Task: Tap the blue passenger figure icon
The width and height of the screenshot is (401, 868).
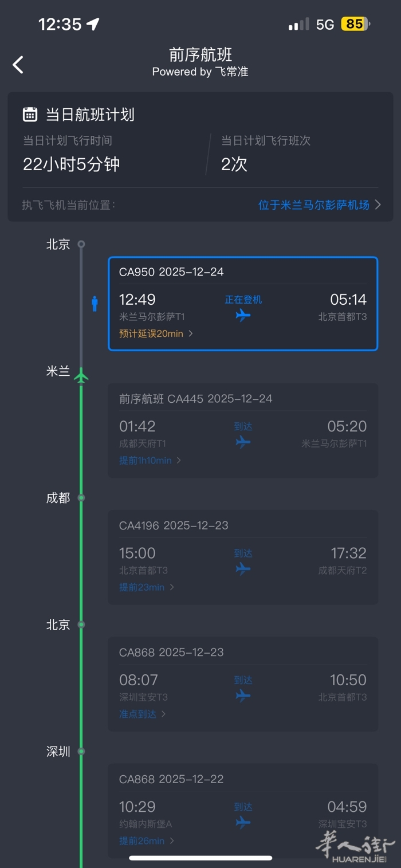Action: 95,304
